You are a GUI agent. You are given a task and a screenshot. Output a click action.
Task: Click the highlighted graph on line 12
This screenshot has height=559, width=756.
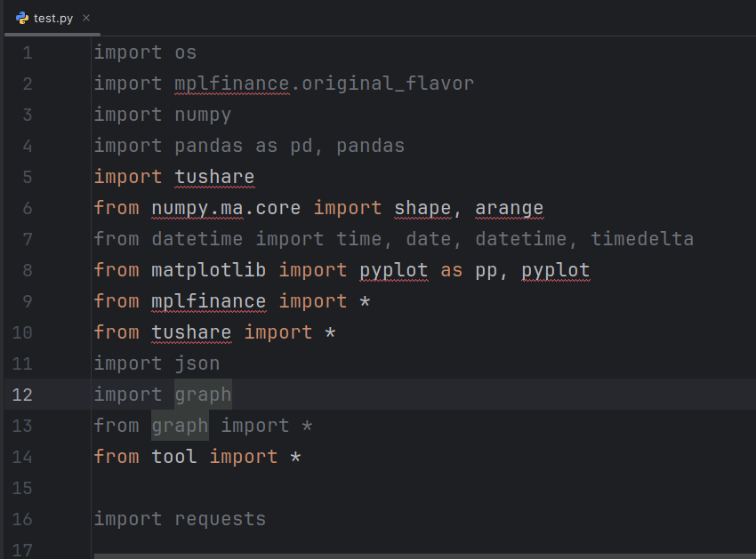203,394
